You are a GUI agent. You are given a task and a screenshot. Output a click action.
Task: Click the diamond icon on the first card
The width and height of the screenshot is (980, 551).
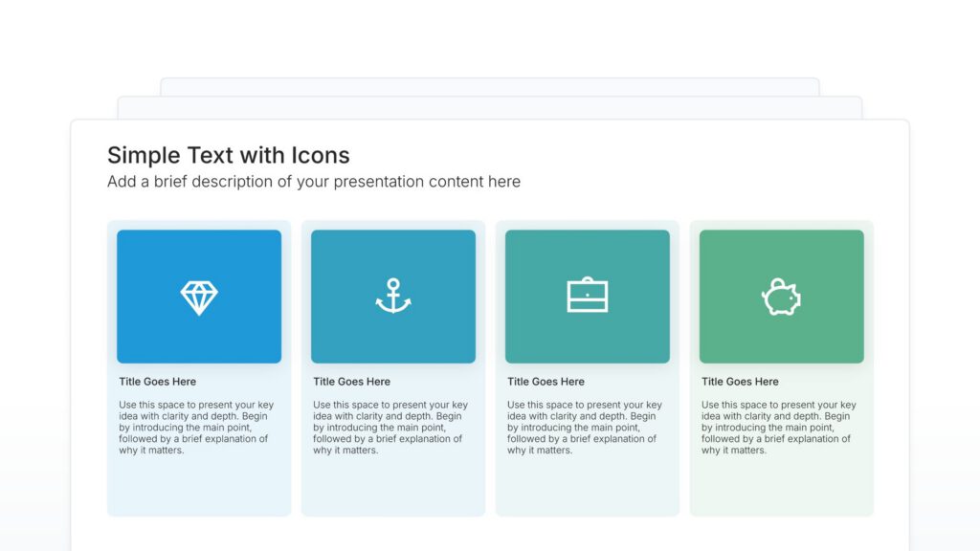[x=198, y=296]
